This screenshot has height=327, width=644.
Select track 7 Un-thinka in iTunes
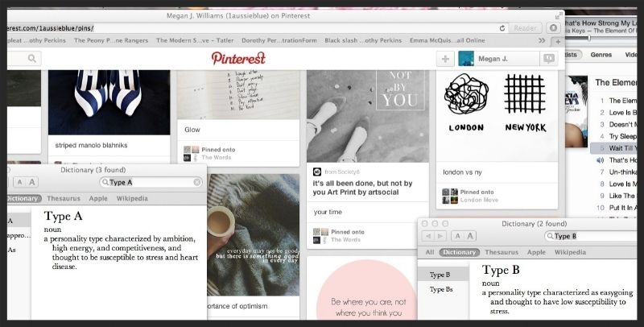coord(614,172)
